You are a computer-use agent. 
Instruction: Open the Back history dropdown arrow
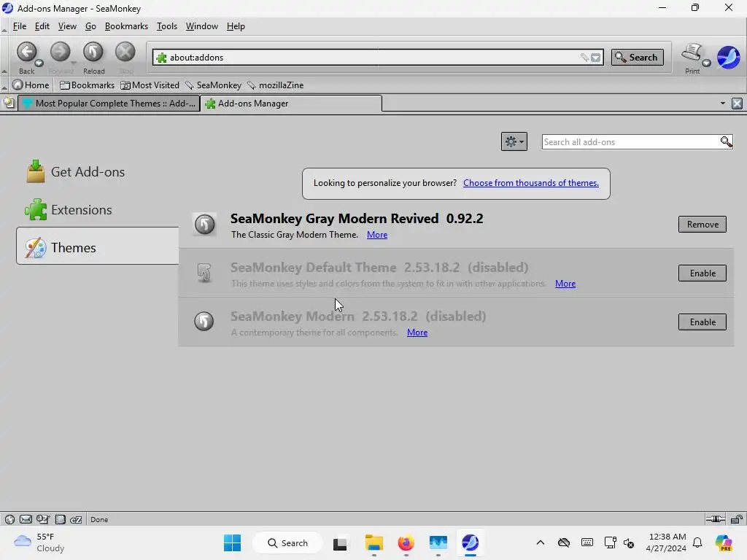(39, 63)
